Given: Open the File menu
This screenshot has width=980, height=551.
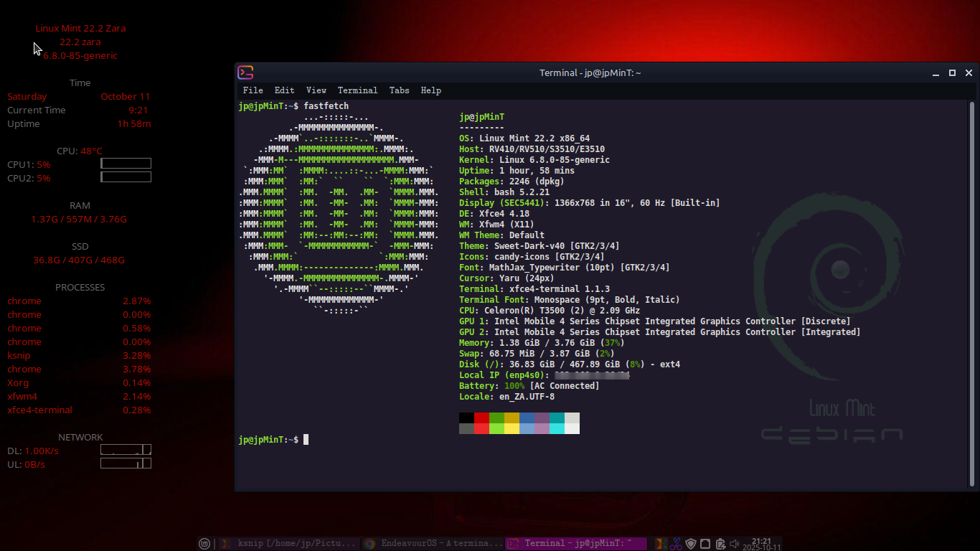Looking at the screenshot, I should [x=253, y=90].
